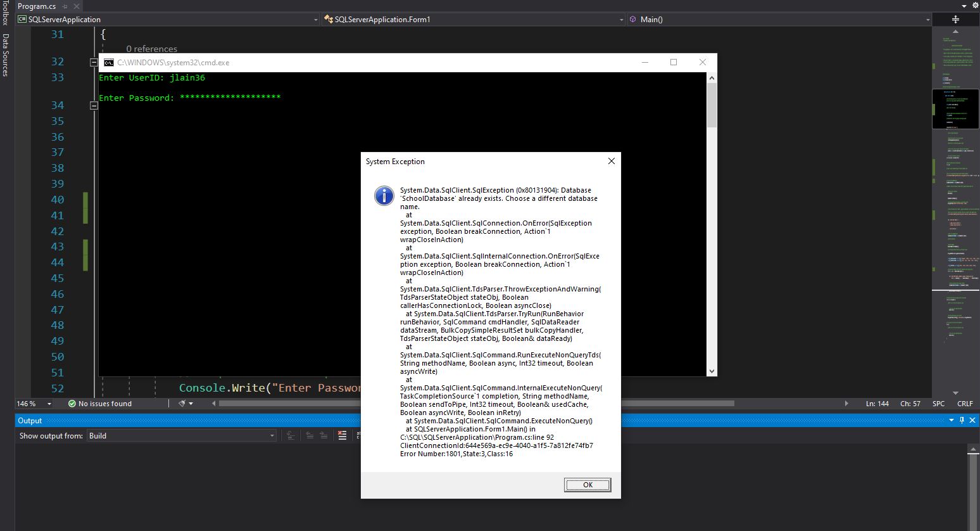Click the 'Enter UserID: jlain36' console line
The height and width of the screenshot is (531, 980).
pyautogui.click(x=152, y=78)
